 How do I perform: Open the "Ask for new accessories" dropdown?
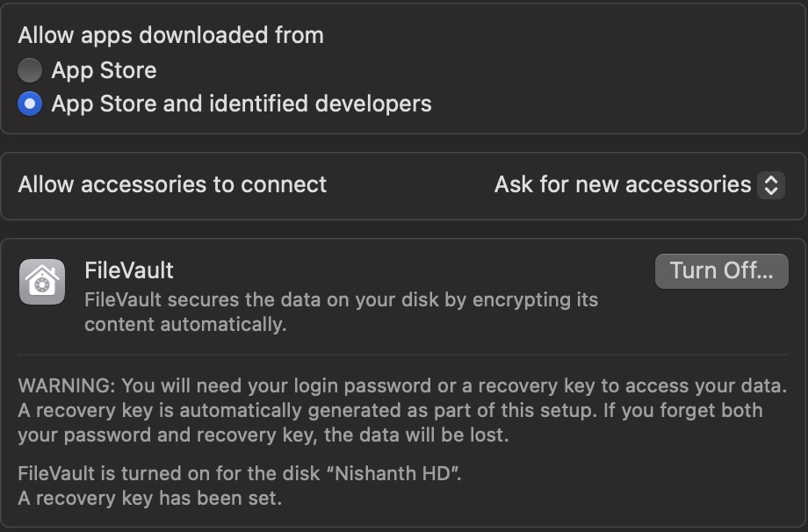click(x=623, y=185)
